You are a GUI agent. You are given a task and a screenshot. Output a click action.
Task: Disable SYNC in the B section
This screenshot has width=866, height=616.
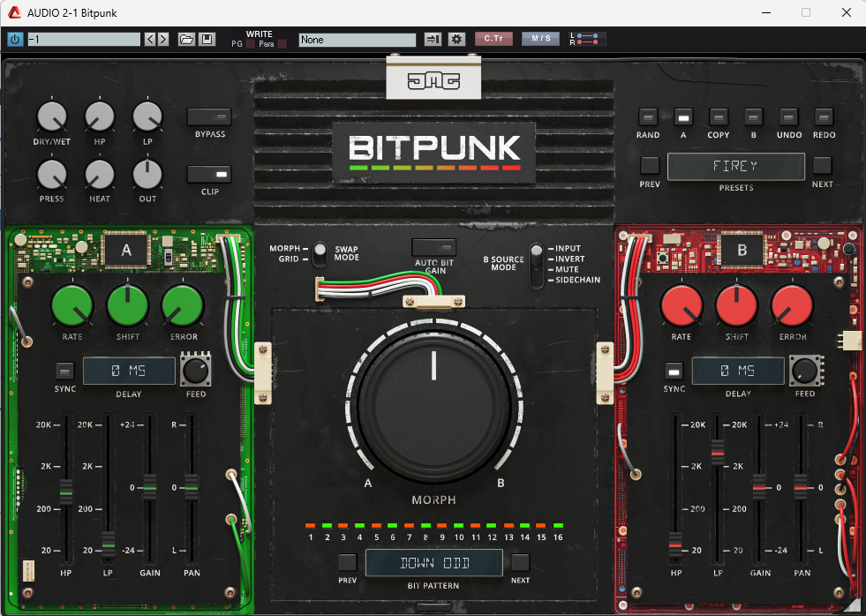674,371
